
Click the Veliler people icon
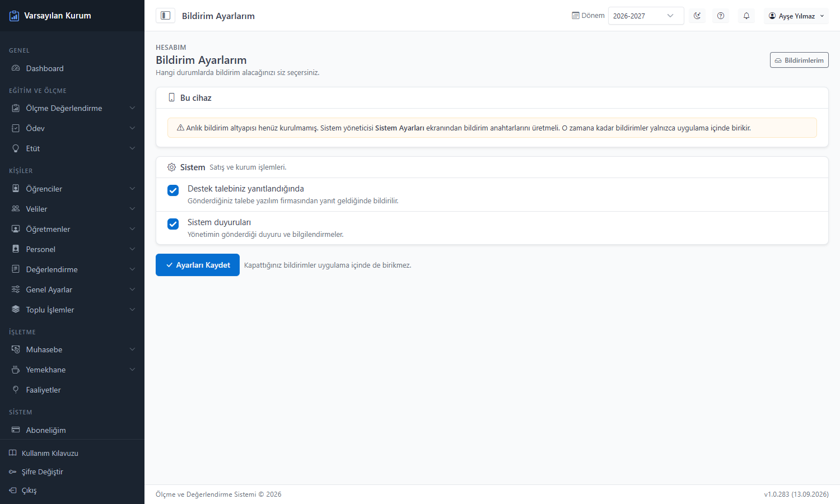pyautogui.click(x=16, y=209)
